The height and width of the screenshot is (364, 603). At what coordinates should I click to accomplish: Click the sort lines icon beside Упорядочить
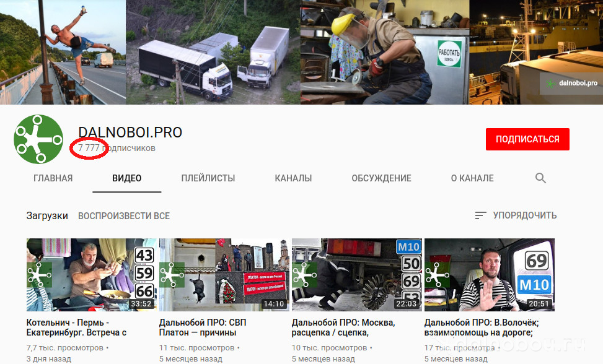(480, 215)
